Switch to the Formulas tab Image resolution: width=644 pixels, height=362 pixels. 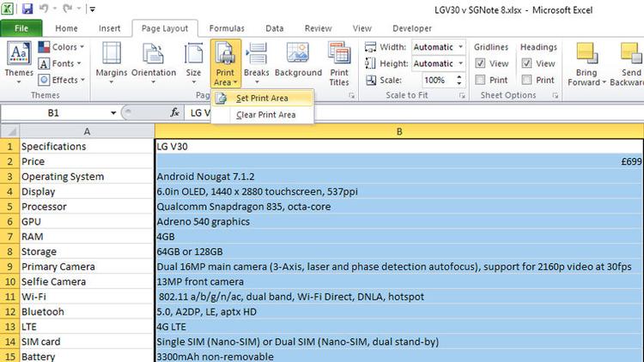227,28
